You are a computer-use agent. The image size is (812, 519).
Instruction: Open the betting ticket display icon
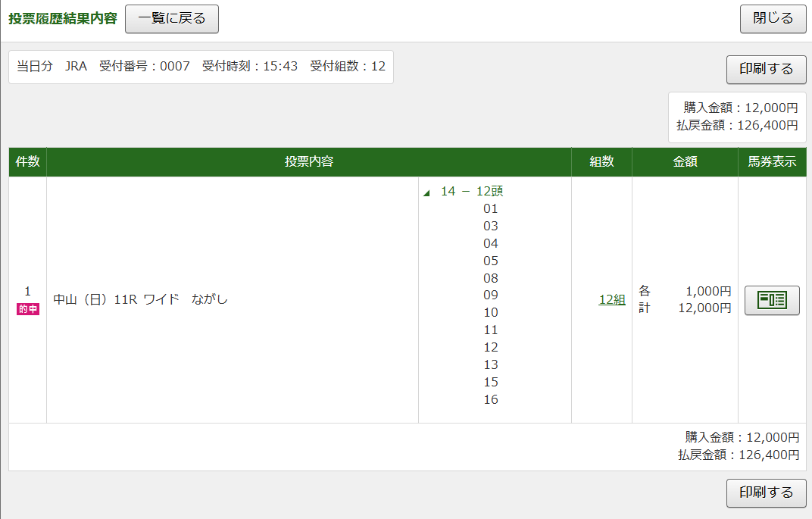[x=772, y=300]
